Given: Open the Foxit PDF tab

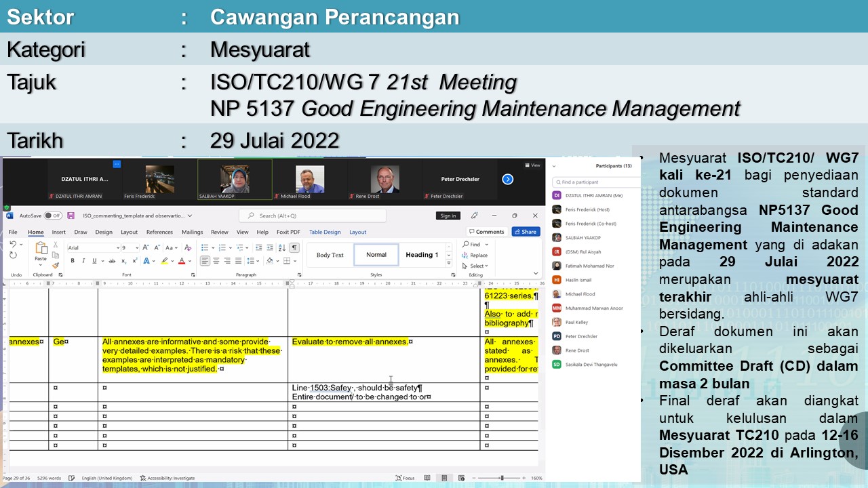Looking at the screenshot, I should [288, 232].
